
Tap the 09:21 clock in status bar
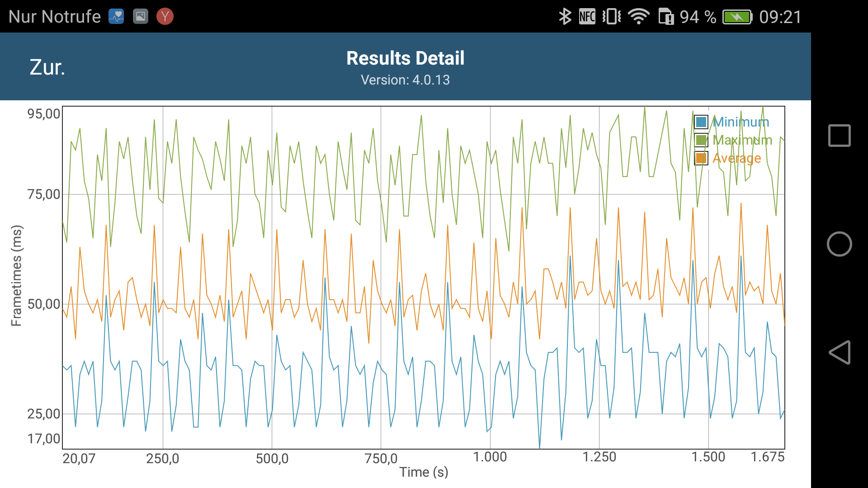coord(780,17)
